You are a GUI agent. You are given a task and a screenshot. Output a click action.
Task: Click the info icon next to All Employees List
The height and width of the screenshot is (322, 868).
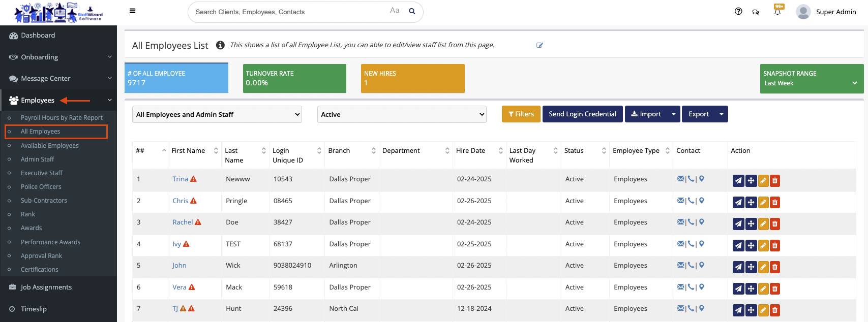coord(220,45)
